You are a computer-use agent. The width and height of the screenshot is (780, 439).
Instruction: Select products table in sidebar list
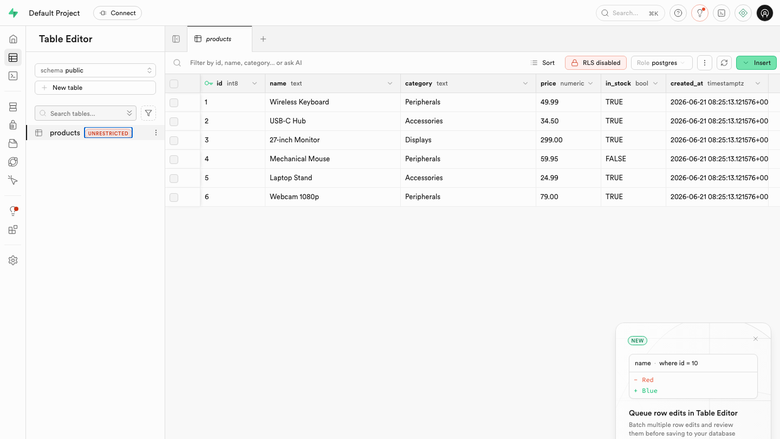tap(95, 133)
